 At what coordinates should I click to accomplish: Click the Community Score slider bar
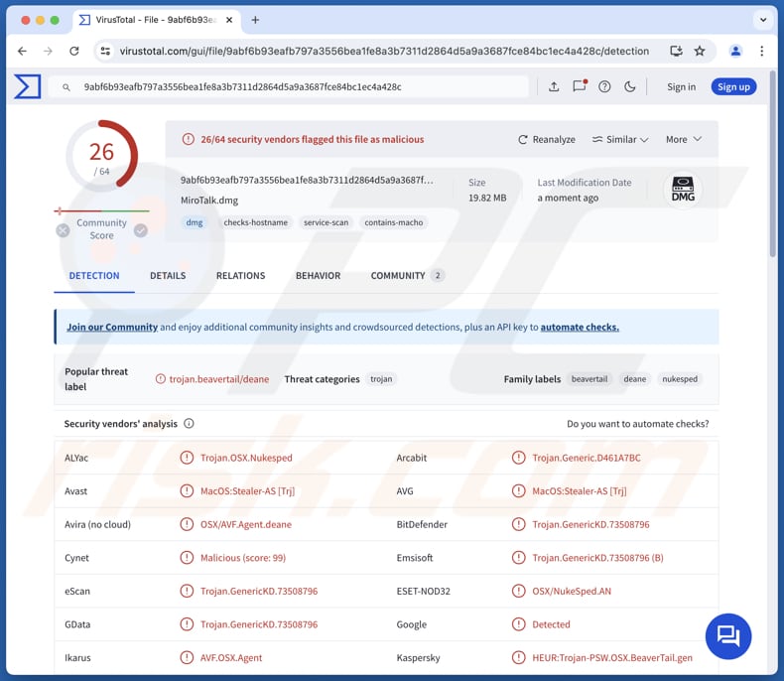click(x=101, y=211)
